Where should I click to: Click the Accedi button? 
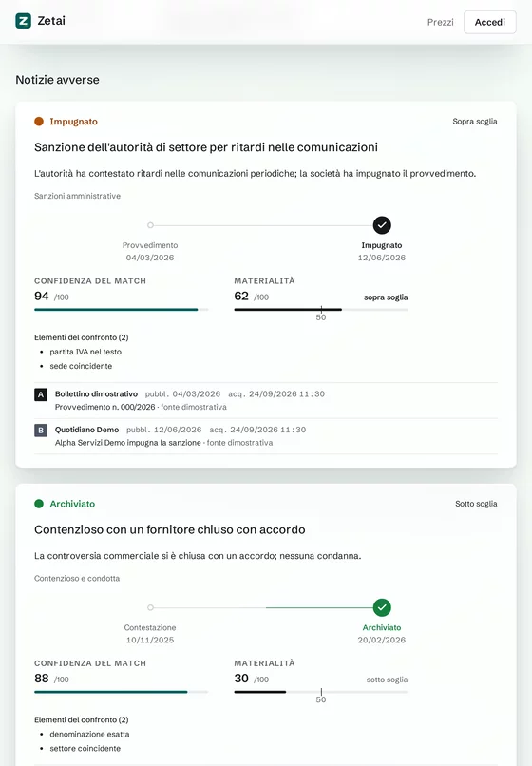[x=489, y=22]
